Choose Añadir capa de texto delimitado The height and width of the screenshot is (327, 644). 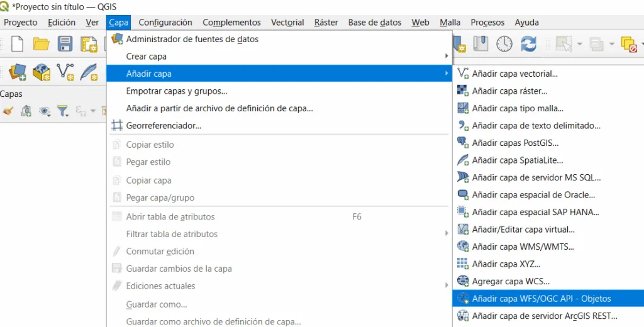[548, 125]
